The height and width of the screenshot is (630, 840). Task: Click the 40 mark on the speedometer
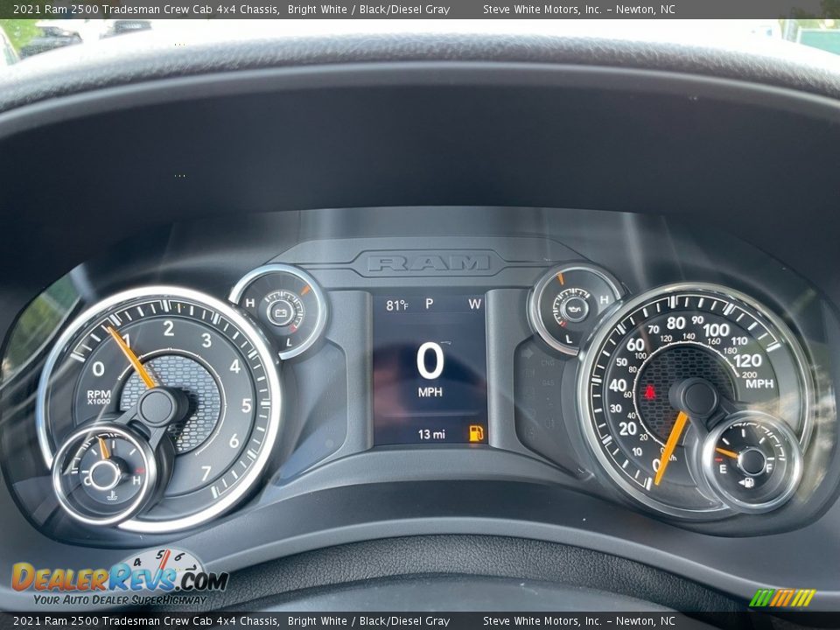click(x=618, y=385)
